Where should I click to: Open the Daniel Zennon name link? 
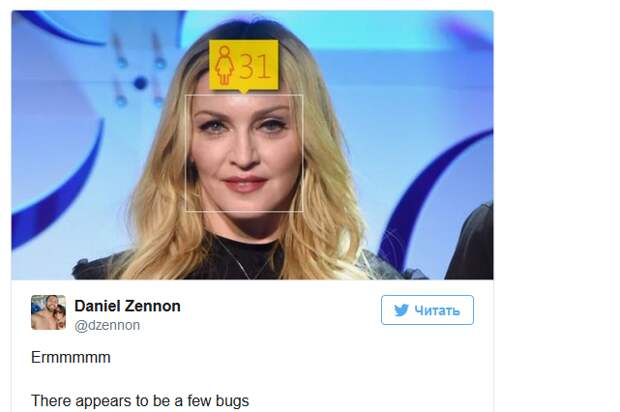pyautogui.click(x=127, y=306)
